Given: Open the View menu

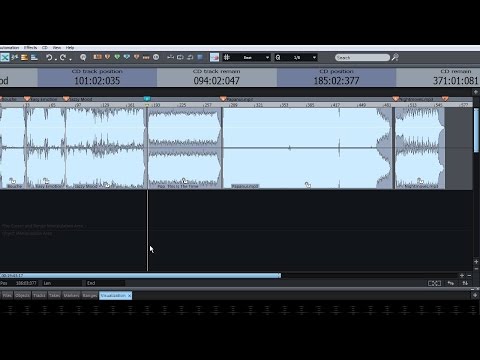Looking at the screenshot, I should 57,48.
